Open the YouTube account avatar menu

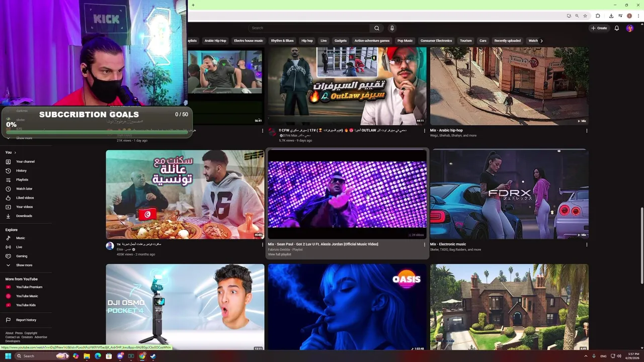pos(629,28)
